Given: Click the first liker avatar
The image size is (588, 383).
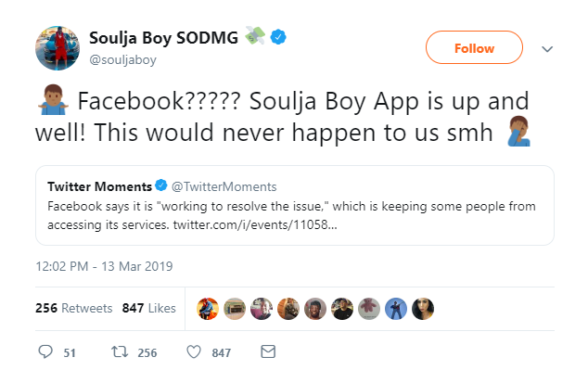Looking at the screenshot, I should (x=208, y=308).
